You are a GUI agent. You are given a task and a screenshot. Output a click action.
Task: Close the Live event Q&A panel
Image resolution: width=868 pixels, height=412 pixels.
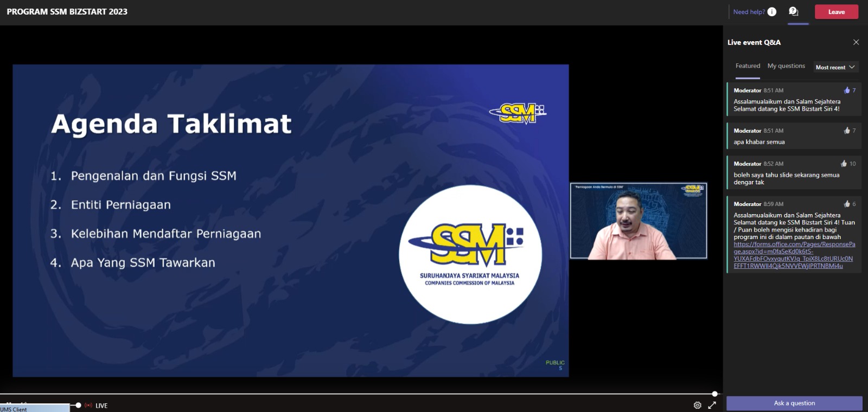[856, 42]
